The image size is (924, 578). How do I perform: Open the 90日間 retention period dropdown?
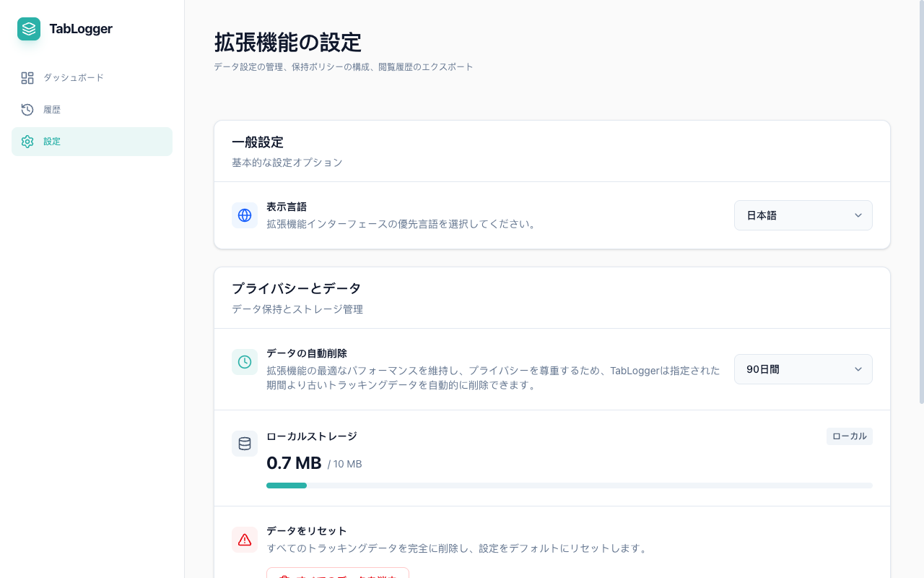pos(803,369)
